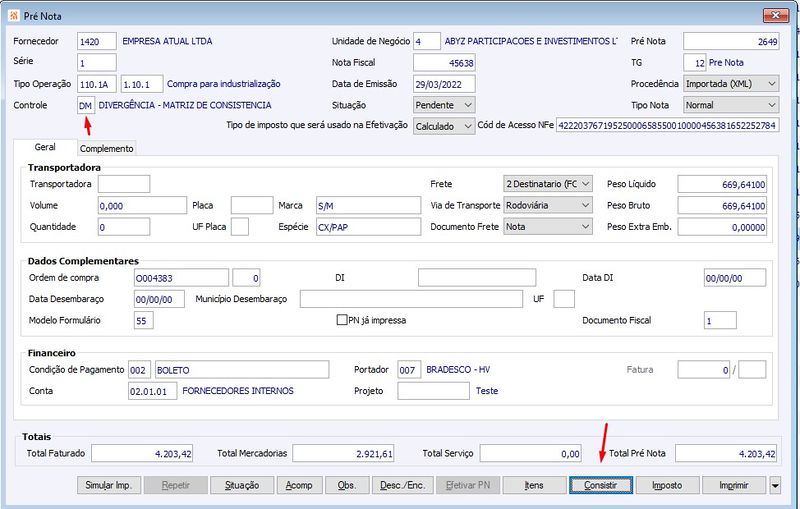Expand the arrow next to Imprimir

[x=775, y=485]
